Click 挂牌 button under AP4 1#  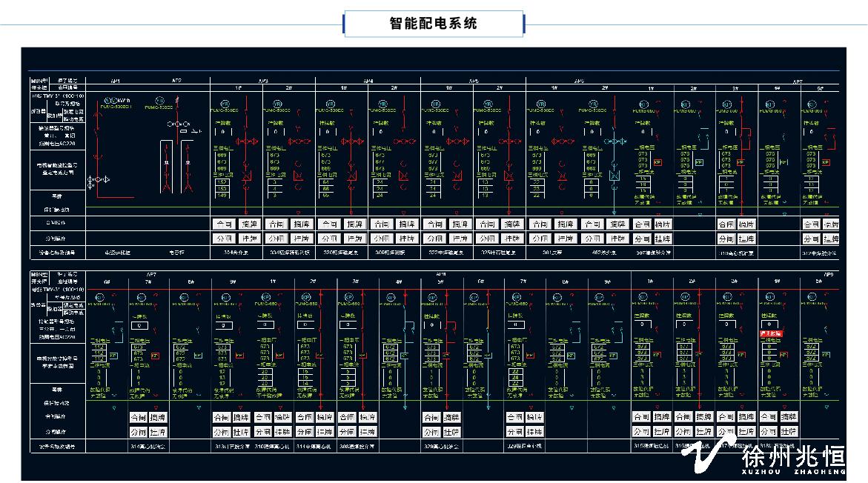pos(354,239)
